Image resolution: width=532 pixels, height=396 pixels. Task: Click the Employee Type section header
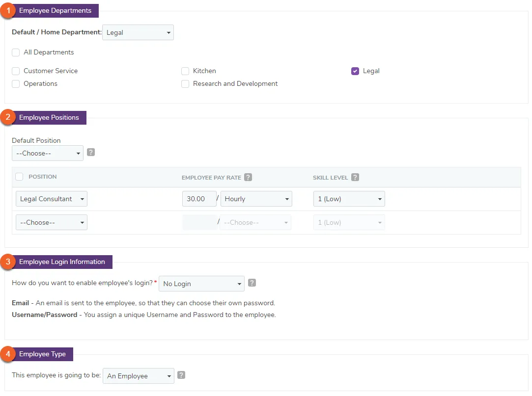42,354
